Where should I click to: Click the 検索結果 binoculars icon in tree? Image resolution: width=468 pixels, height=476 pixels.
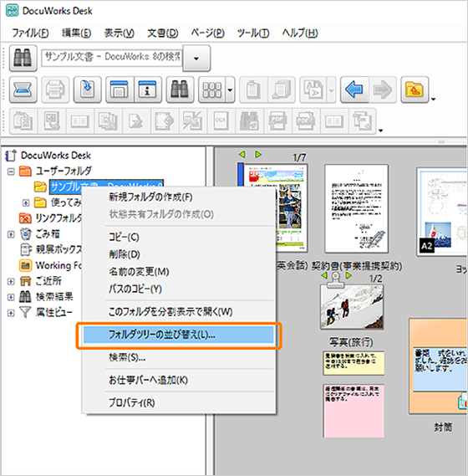click(25, 297)
